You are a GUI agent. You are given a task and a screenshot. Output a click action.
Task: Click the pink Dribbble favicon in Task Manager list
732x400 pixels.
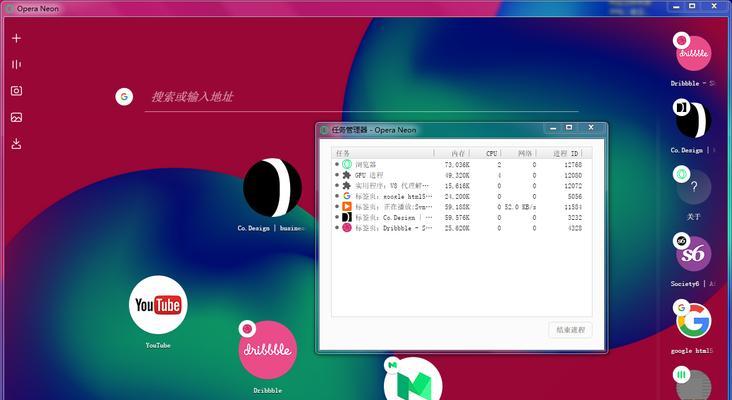click(x=346, y=228)
